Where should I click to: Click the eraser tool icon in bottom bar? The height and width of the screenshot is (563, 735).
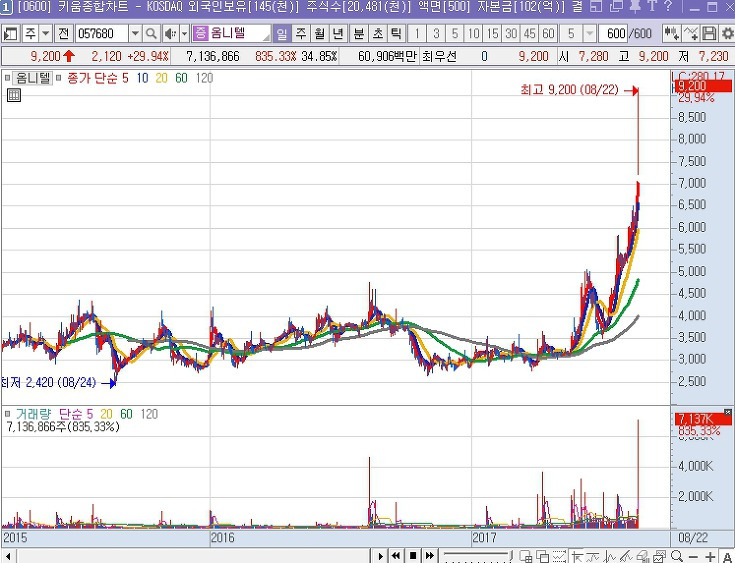coord(643,556)
